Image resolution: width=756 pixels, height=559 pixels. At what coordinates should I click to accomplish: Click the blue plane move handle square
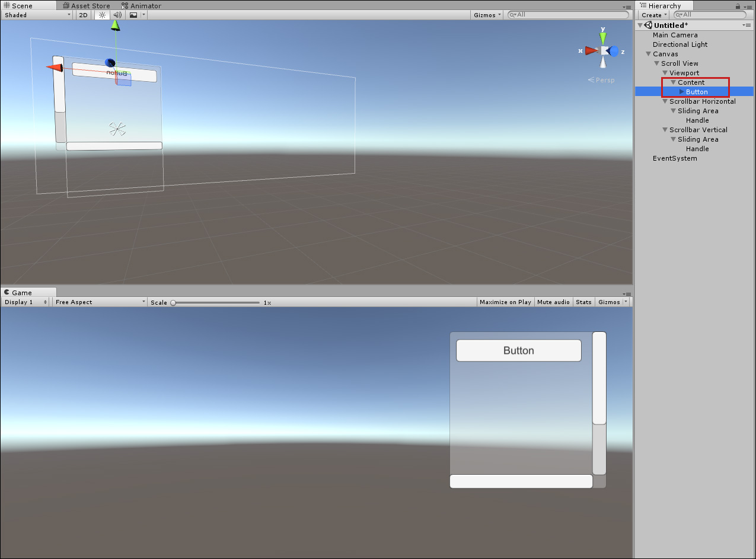(124, 80)
